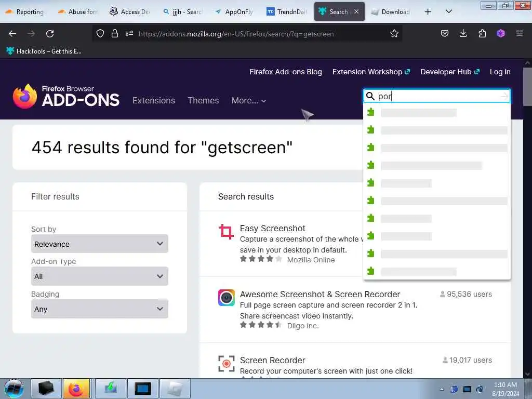
Task: Click the add-ons search field containing 'por'
Action: [437, 96]
